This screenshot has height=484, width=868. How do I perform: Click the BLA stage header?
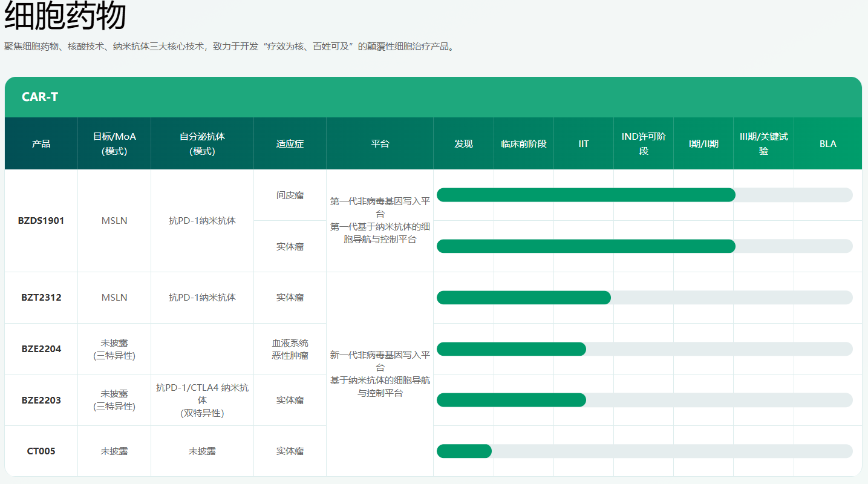pyautogui.click(x=827, y=144)
